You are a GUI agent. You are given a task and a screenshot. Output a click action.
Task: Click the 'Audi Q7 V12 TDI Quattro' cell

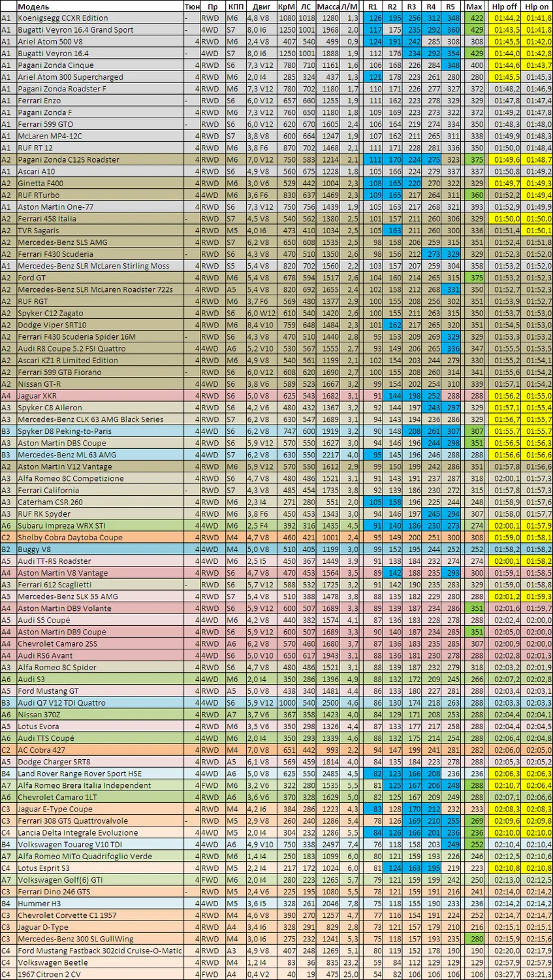(99, 703)
